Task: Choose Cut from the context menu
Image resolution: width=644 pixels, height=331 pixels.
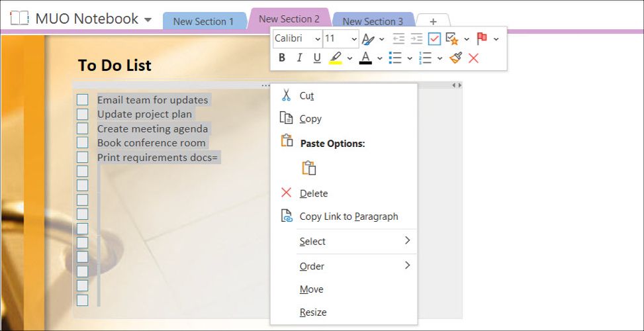Action: pos(344,96)
